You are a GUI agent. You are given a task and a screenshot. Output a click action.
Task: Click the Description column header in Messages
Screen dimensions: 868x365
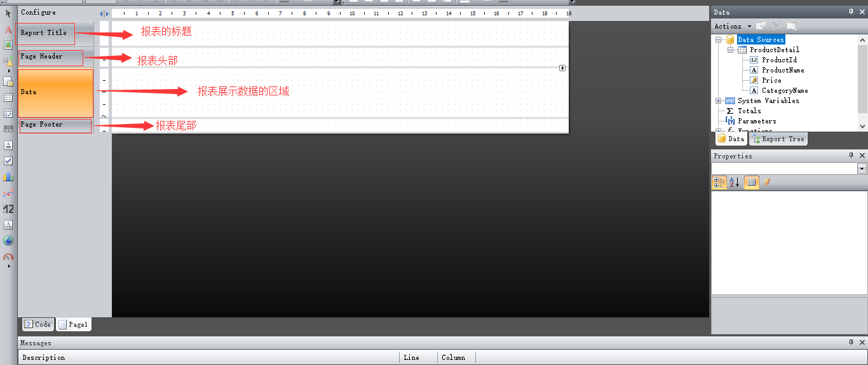point(208,357)
